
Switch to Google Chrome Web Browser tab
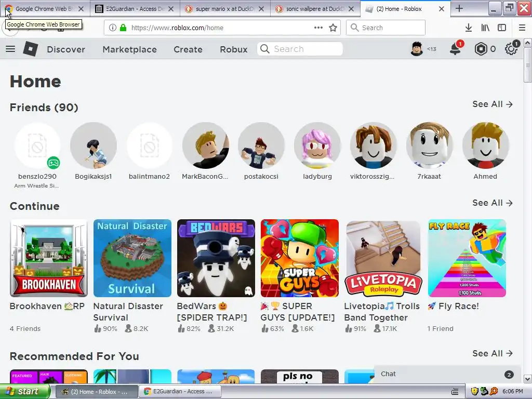point(45,9)
